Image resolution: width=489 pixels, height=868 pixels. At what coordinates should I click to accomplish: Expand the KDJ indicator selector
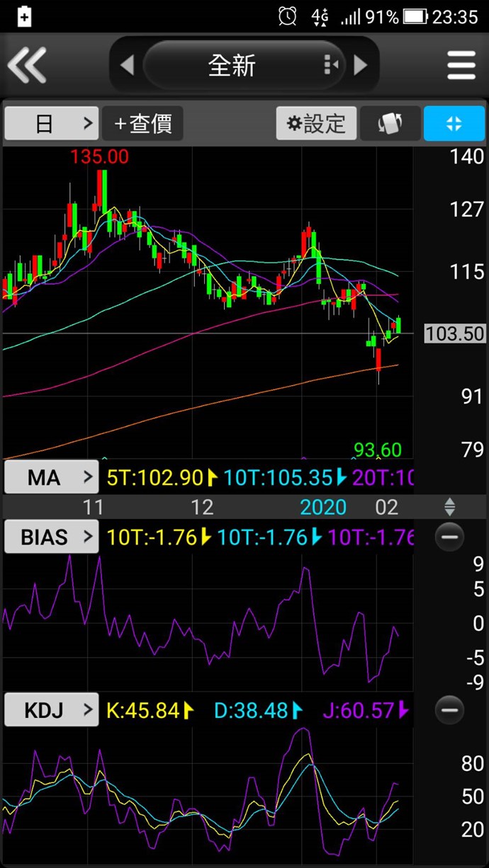51,709
